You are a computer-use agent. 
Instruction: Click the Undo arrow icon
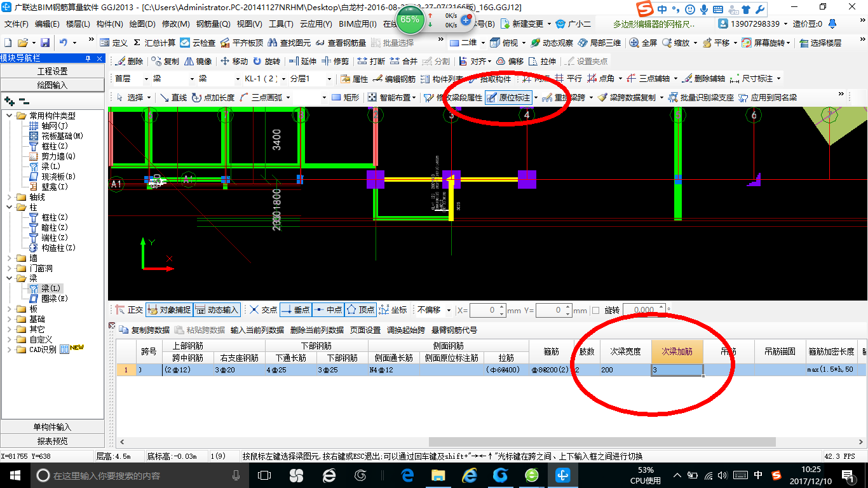[64, 43]
